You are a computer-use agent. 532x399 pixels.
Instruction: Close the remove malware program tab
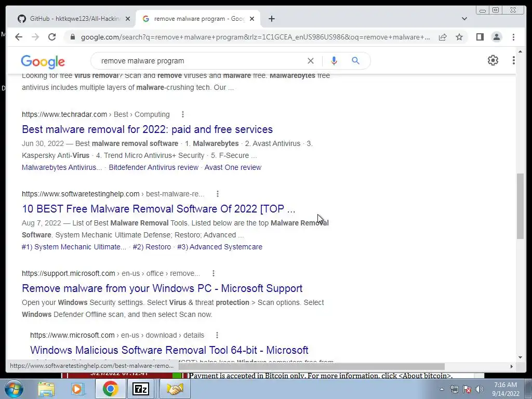(x=252, y=19)
